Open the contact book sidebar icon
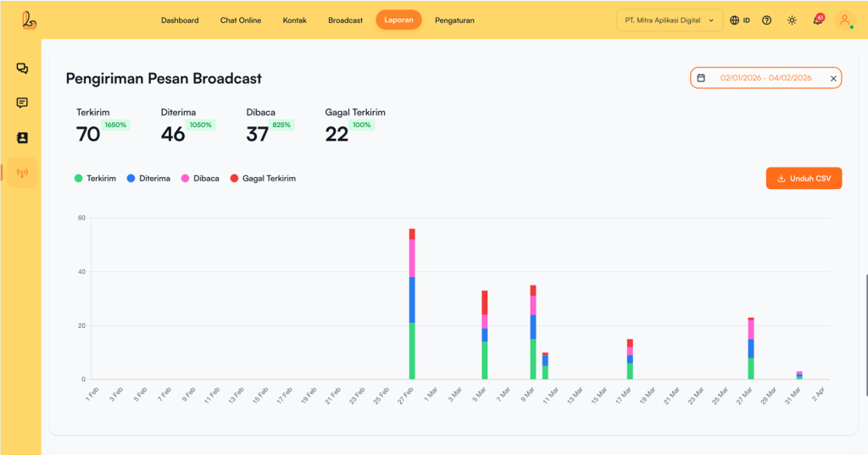The height and width of the screenshot is (455, 868). pos(22,137)
